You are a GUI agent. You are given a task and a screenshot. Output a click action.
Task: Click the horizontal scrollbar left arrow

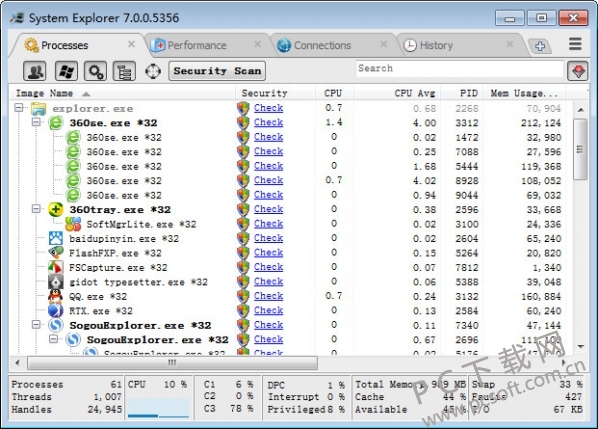coord(17,363)
